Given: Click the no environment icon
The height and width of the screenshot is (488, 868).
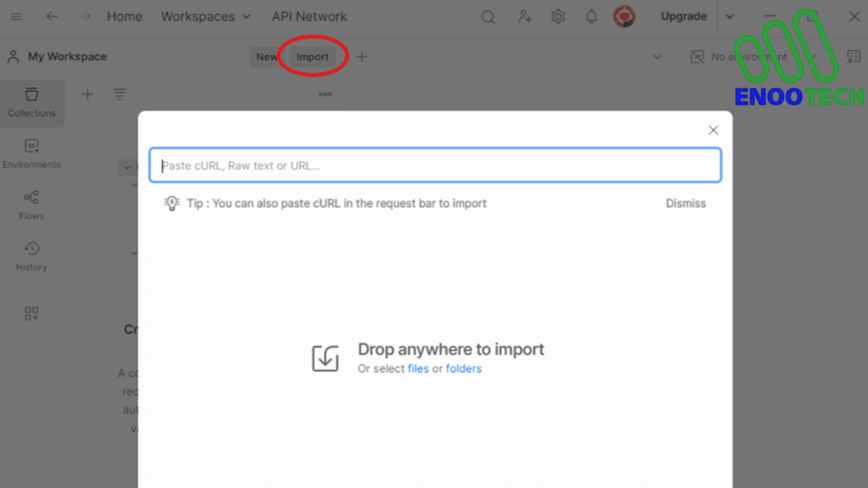Looking at the screenshot, I should tap(698, 57).
